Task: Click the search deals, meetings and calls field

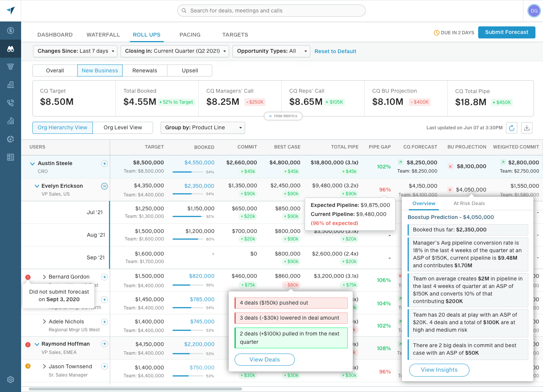Action: [271, 11]
